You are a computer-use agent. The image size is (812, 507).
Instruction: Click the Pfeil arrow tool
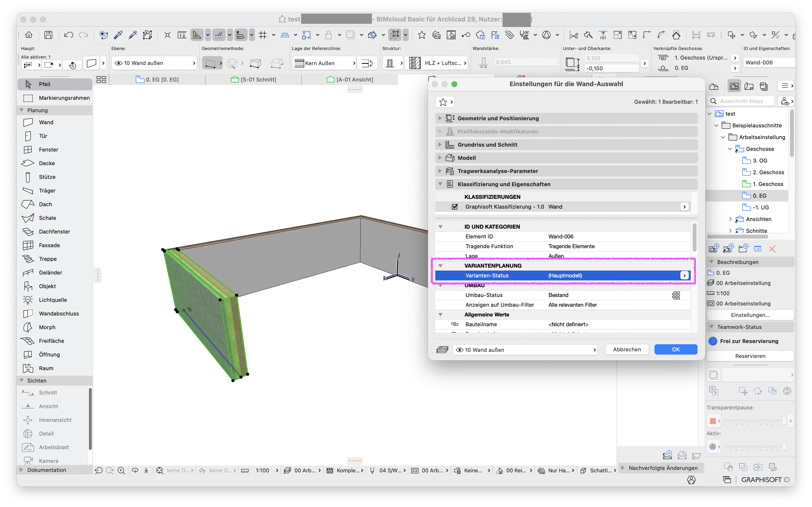55,84
